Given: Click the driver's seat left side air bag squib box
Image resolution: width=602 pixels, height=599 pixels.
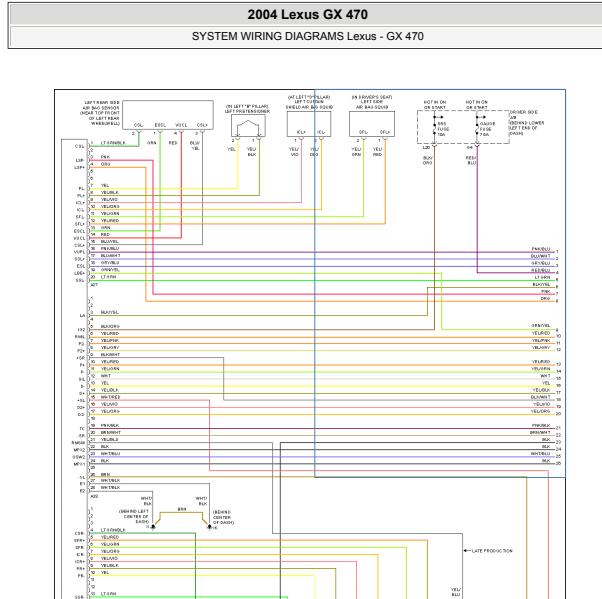Looking at the screenshot, I should (x=372, y=124).
